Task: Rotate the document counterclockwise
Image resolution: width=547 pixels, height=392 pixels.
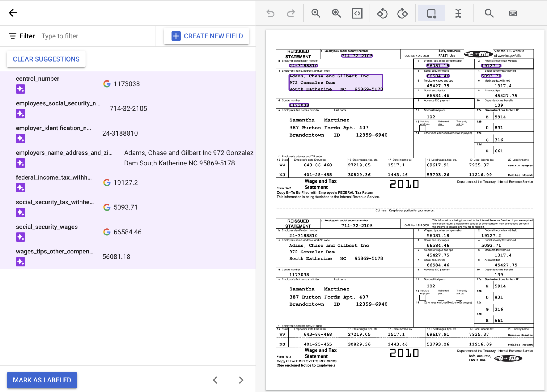Action: click(x=382, y=13)
